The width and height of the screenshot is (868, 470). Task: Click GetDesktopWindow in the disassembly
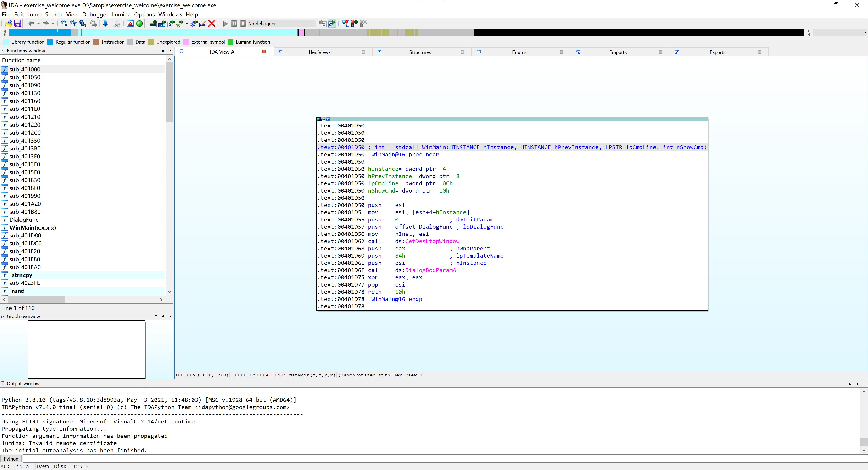pos(432,241)
